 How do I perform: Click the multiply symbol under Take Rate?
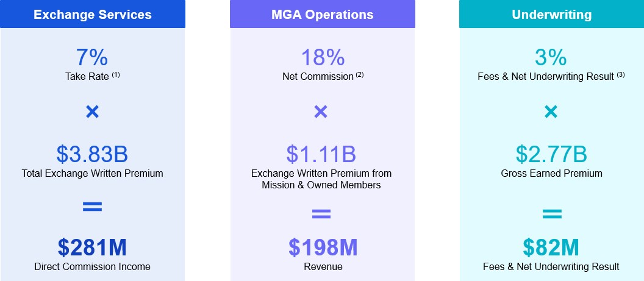[x=92, y=112]
